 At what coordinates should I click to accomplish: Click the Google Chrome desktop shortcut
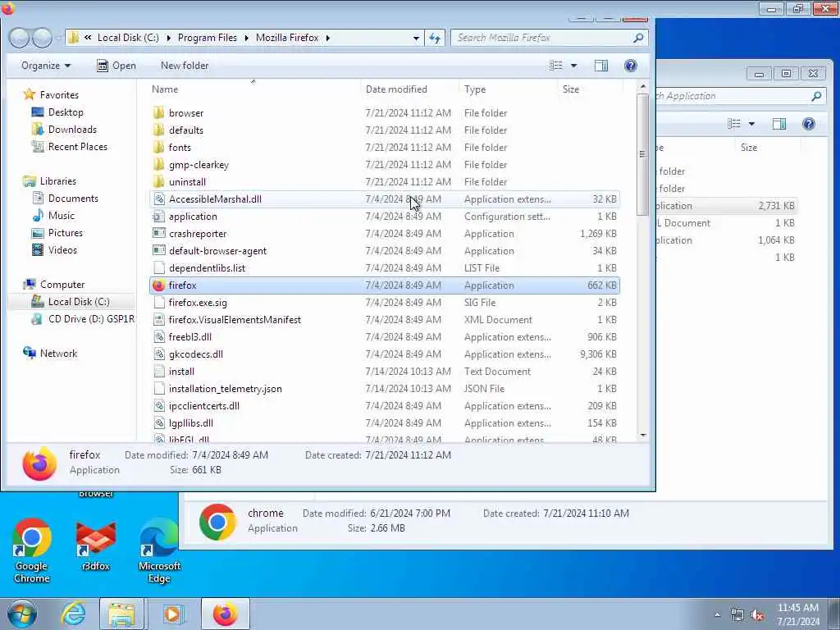point(32,550)
